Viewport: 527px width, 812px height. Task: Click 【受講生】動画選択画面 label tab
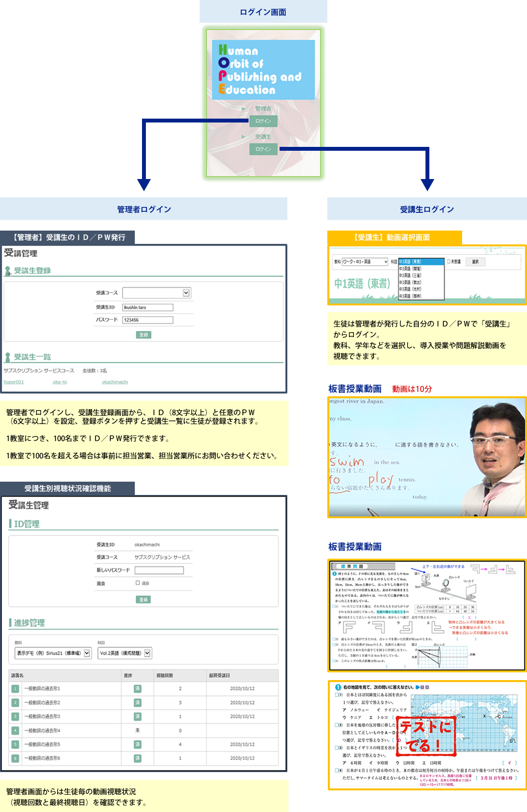coord(394,237)
